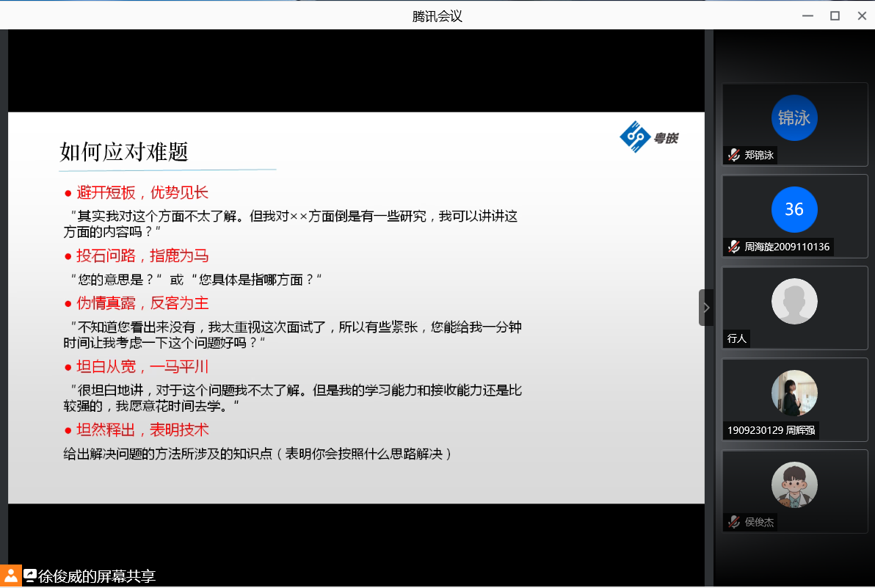Click the slide title 如何应对难题
This screenshot has width=875, height=588.
tap(124, 152)
